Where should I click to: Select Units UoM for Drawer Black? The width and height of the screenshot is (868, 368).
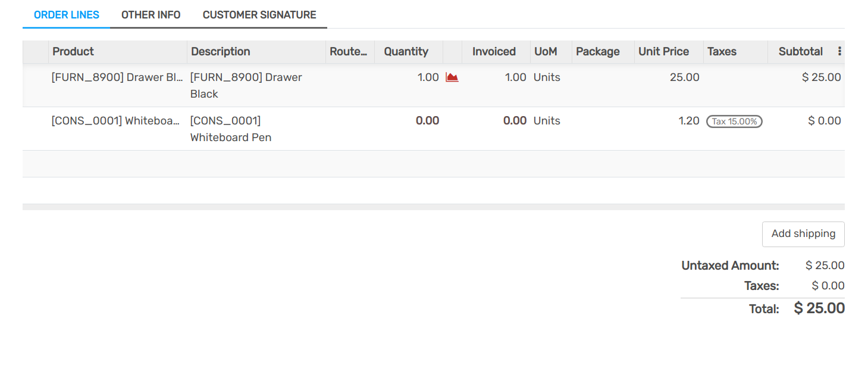click(x=547, y=77)
